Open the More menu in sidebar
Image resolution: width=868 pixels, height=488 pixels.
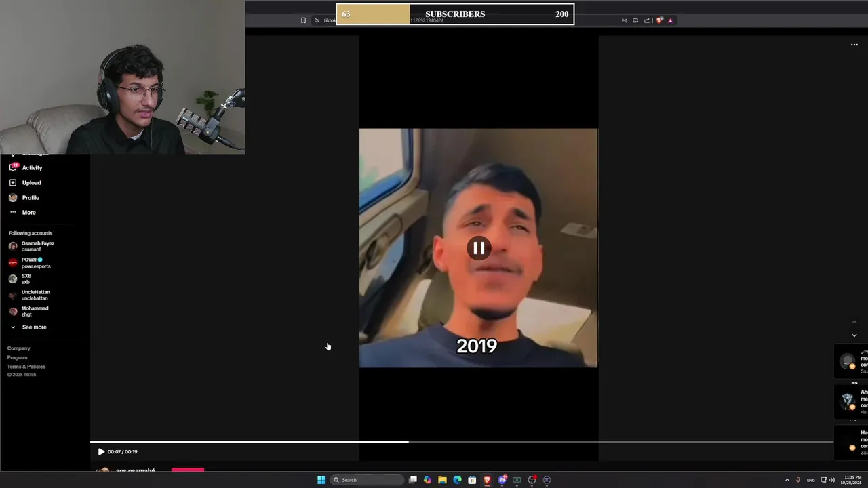22,213
